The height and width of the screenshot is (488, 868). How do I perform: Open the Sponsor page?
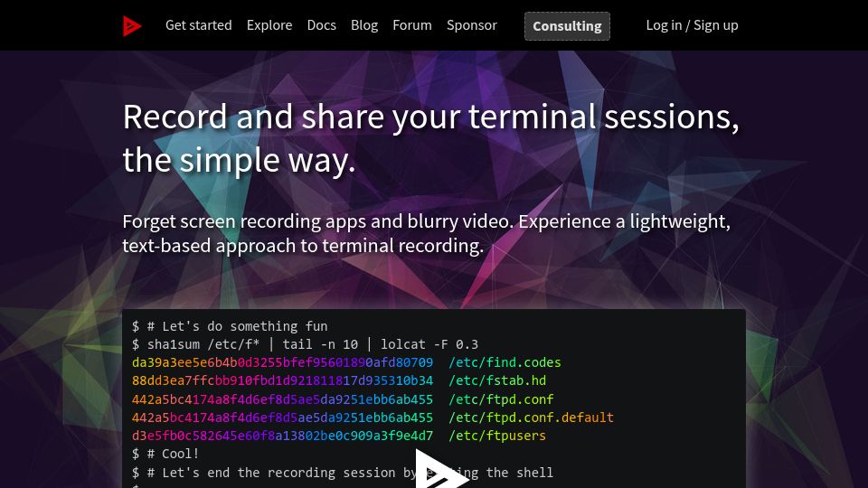pyautogui.click(x=472, y=25)
